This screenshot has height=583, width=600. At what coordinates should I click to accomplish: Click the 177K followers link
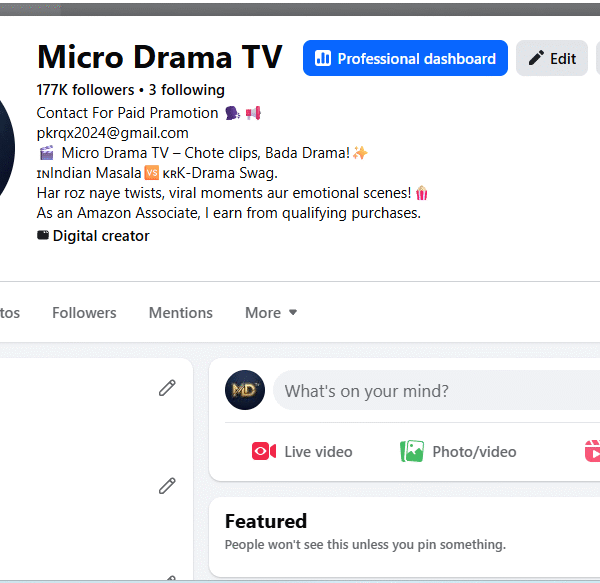[85, 90]
